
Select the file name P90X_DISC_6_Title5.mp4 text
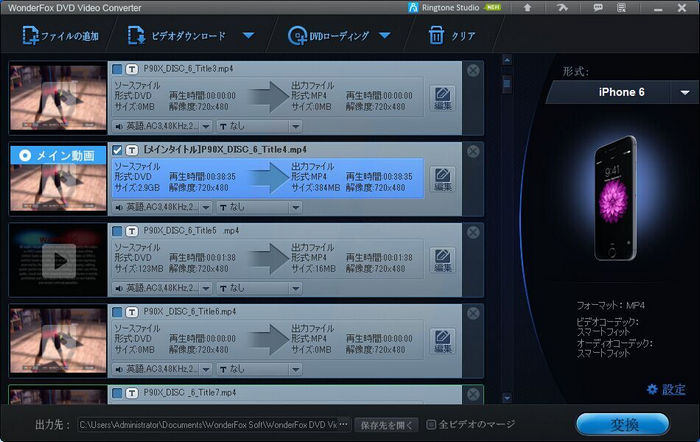pos(191,231)
